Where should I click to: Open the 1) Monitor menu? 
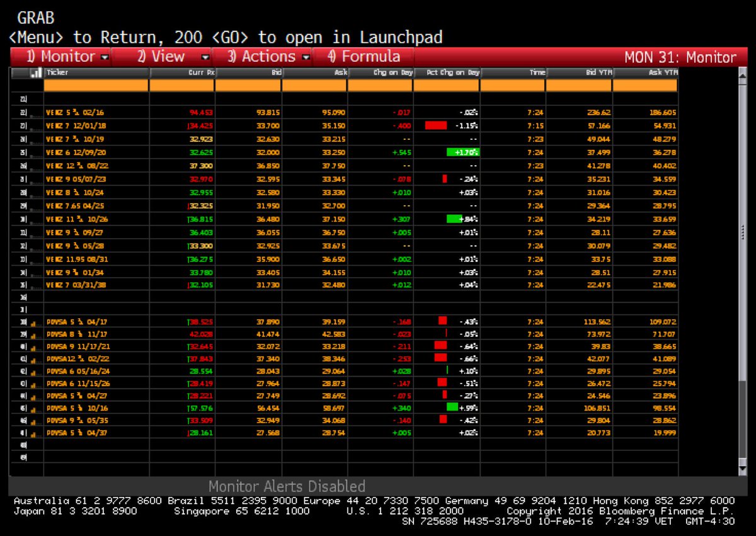(x=61, y=57)
